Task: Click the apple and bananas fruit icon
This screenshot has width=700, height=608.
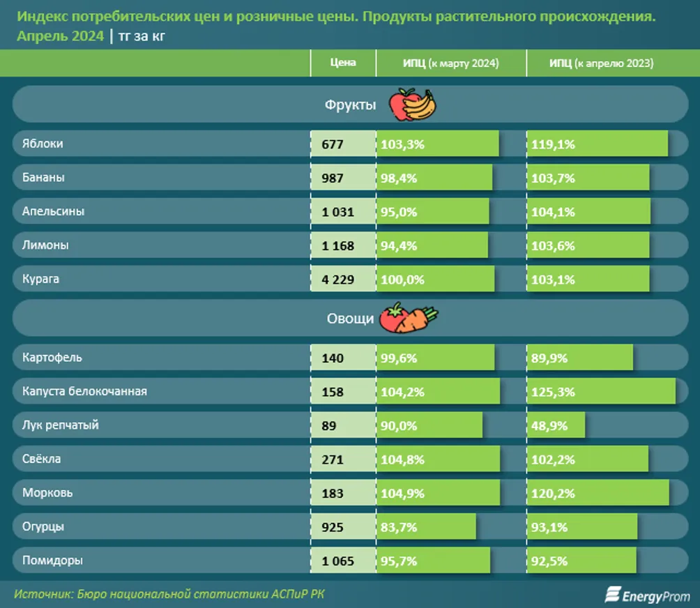Action: click(x=411, y=105)
